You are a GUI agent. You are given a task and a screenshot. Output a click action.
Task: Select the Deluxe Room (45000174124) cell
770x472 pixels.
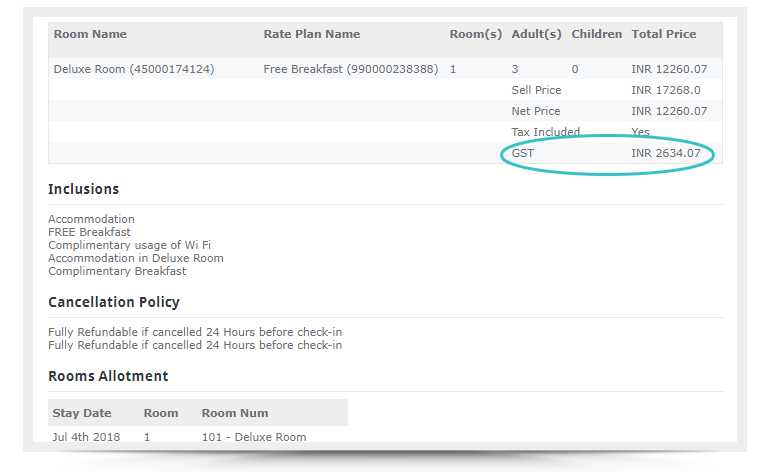(134, 69)
